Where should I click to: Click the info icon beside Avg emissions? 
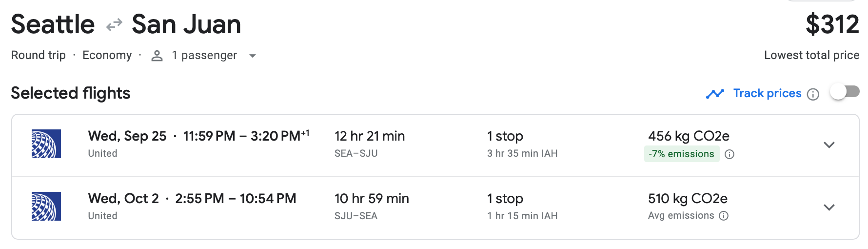coord(724,216)
